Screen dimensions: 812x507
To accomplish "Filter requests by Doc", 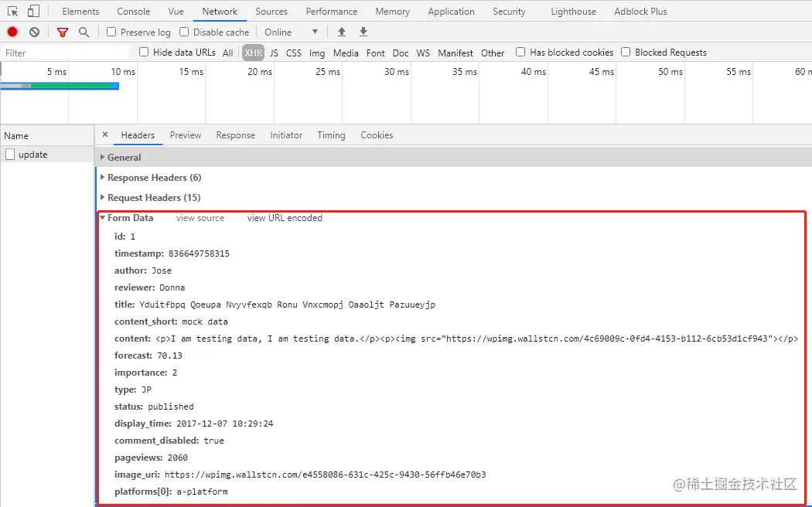I will (x=401, y=53).
